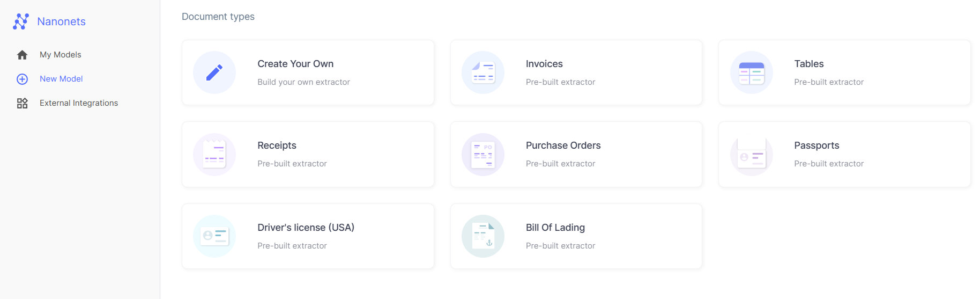This screenshot has height=299, width=980.
Task: Open External Integrations in the sidebar
Action: 79,103
